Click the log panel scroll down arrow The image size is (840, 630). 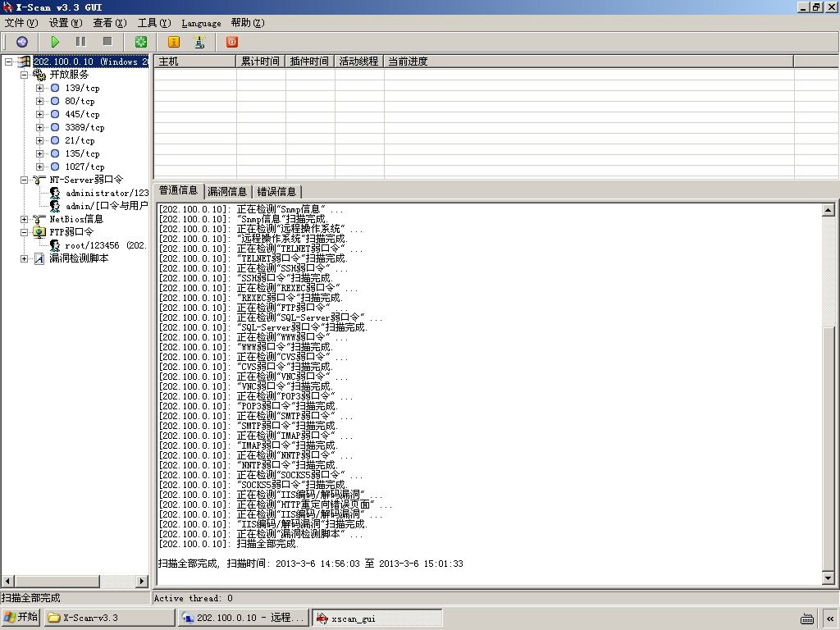tap(829, 578)
